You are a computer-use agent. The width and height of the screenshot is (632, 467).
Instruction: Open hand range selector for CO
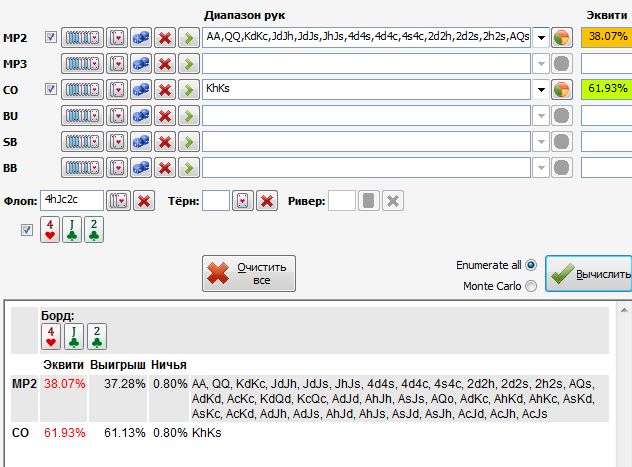click(82, 90)
